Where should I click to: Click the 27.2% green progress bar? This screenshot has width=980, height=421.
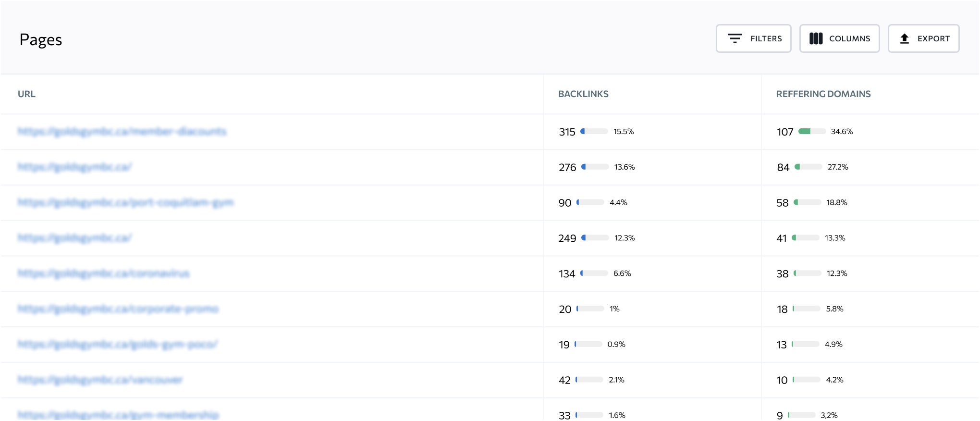pyautogui.click(x=808, y=167)
